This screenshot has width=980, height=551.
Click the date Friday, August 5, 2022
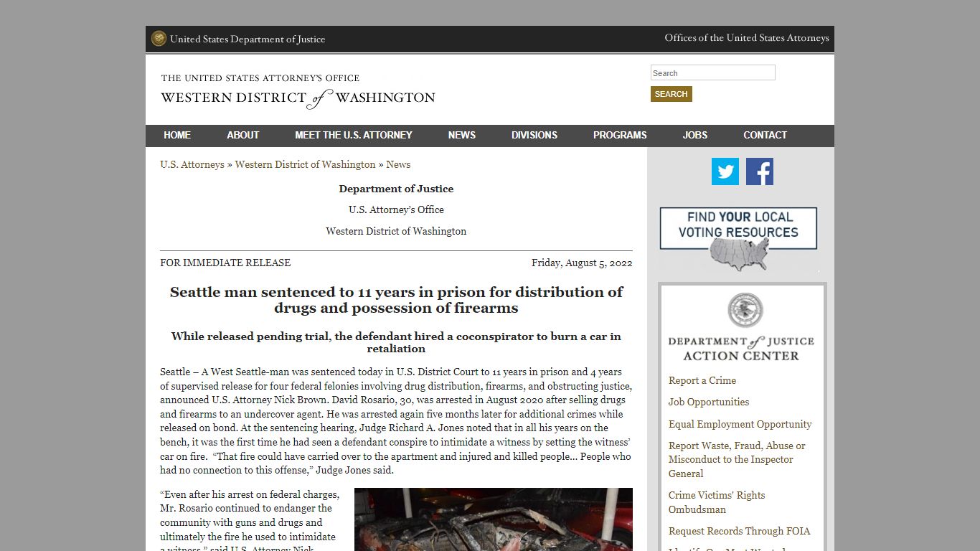point(582,263)
